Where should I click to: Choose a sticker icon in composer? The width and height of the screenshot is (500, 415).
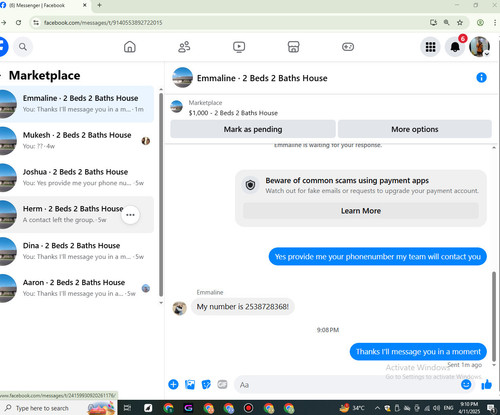206,384
